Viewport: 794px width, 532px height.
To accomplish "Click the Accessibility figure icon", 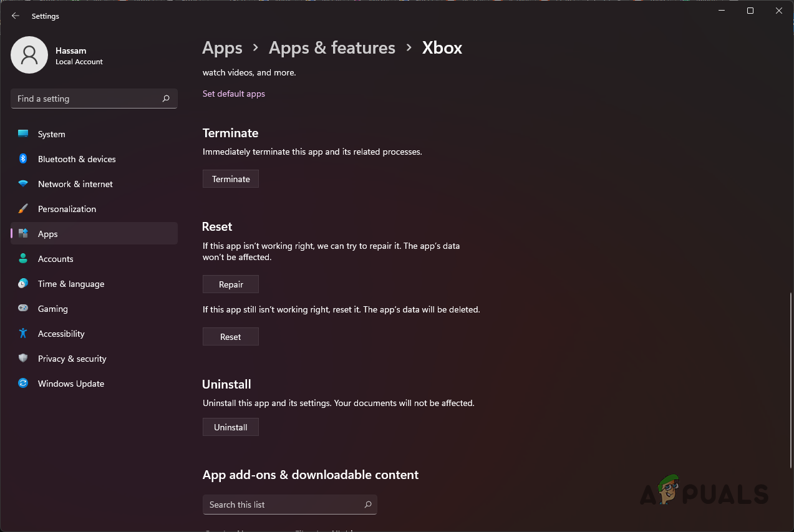I will coord(23,334).
